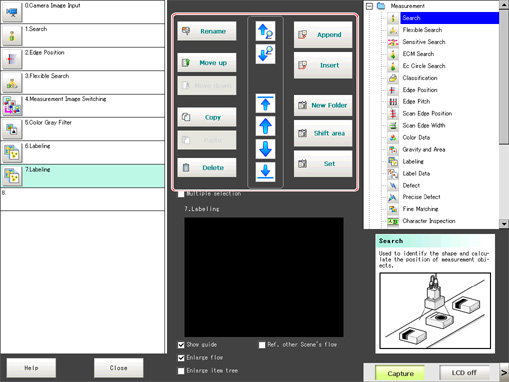Click Gravity and Area icon in tree

click(393, 150)
